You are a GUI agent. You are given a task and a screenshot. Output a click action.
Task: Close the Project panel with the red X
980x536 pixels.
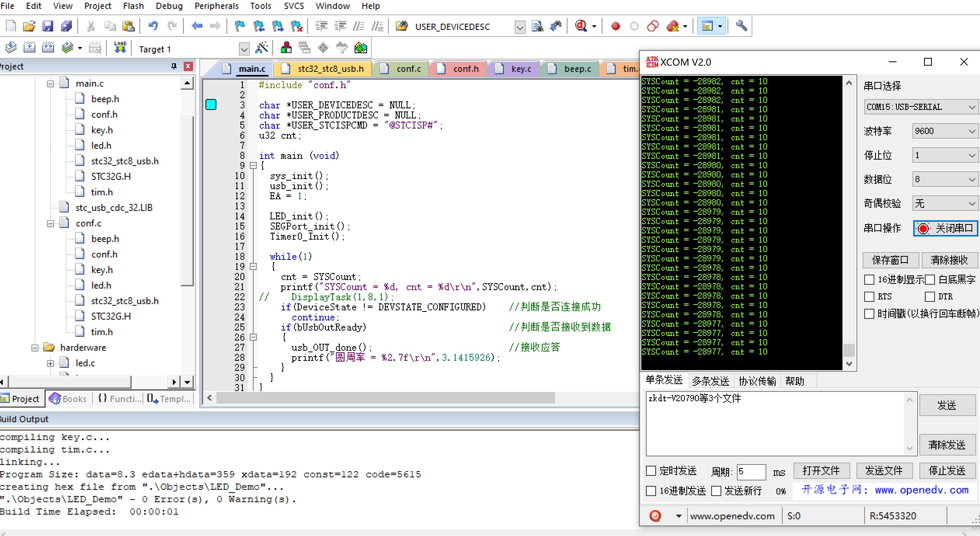click(188, 66)
